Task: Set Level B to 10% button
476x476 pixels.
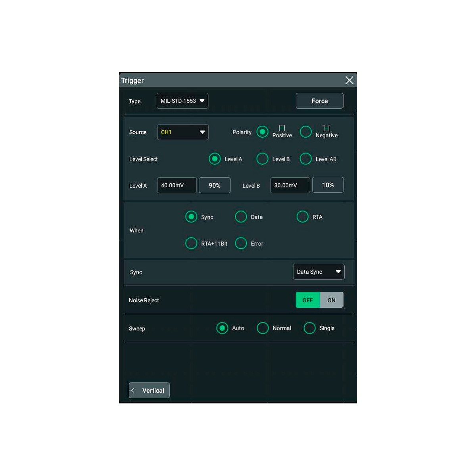Action: coord(328,185)
